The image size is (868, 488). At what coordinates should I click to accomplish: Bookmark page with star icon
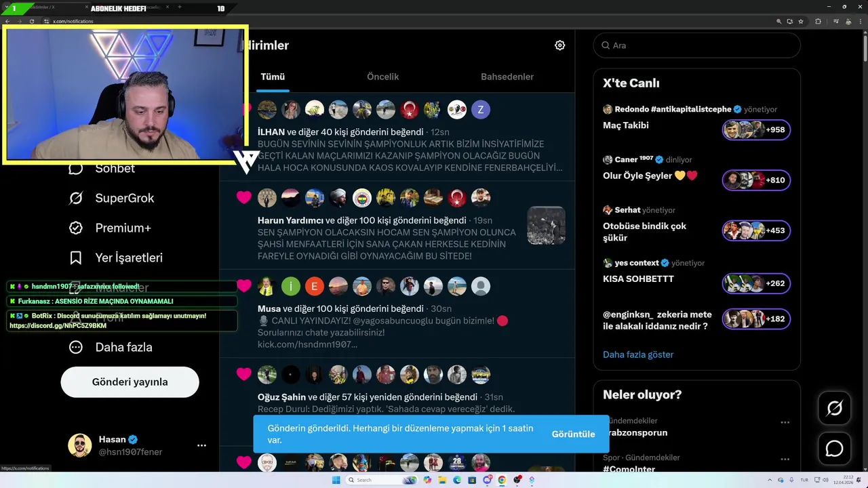tap(800, 21)
